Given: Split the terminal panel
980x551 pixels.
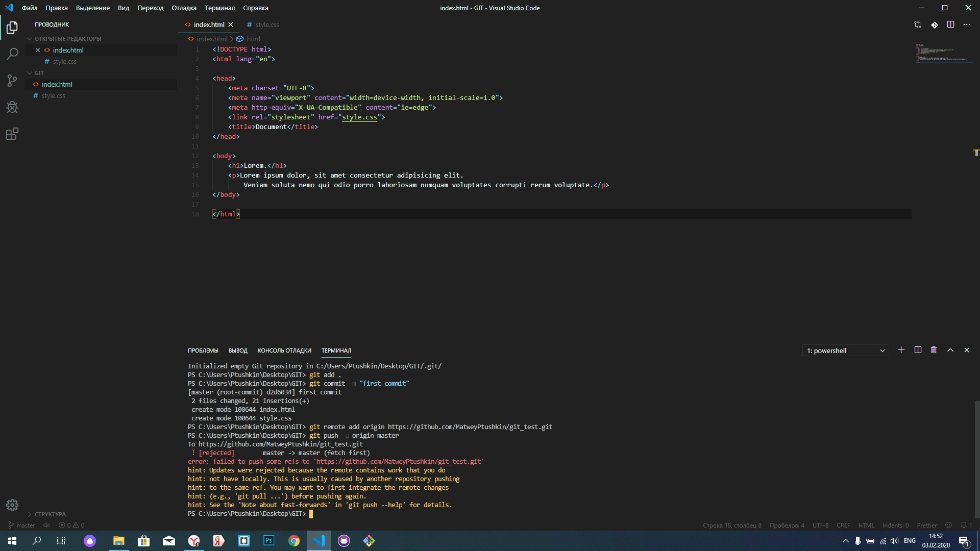Looking at the screenshot, I should pos(918,350).
